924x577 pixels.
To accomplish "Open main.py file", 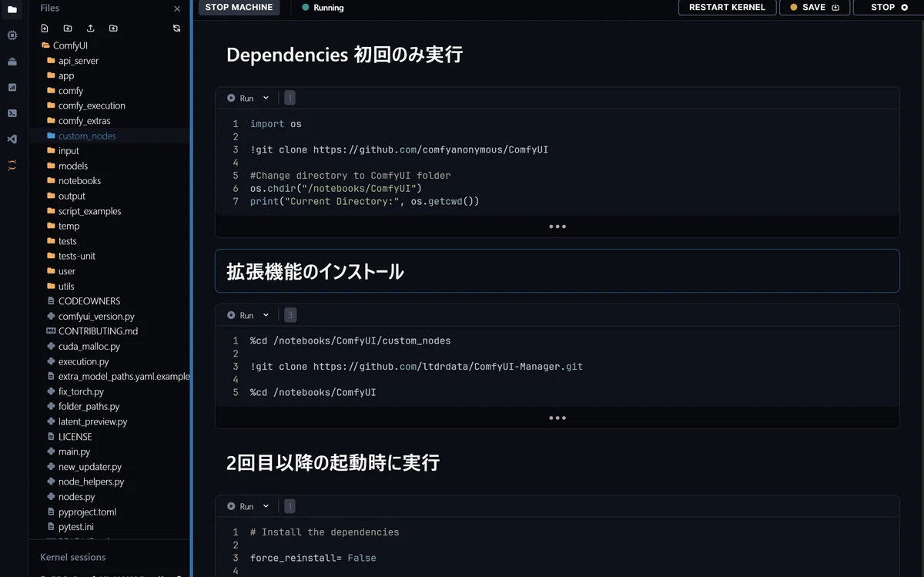I will (69, 451).
